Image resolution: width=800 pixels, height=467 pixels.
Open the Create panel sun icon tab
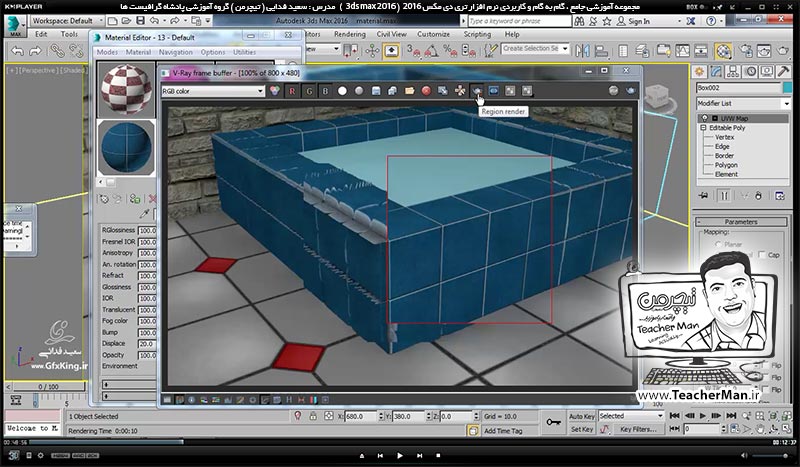tap(699, 71)
